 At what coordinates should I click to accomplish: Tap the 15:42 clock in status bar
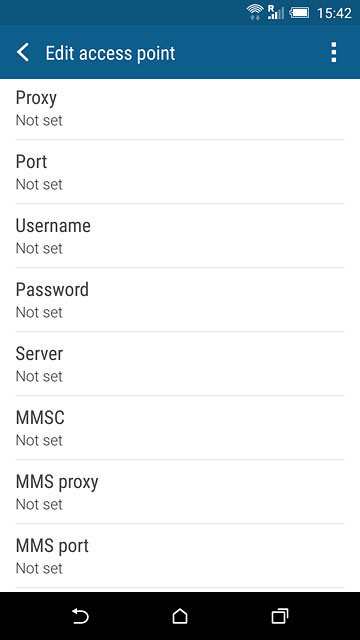click(334, 13)
